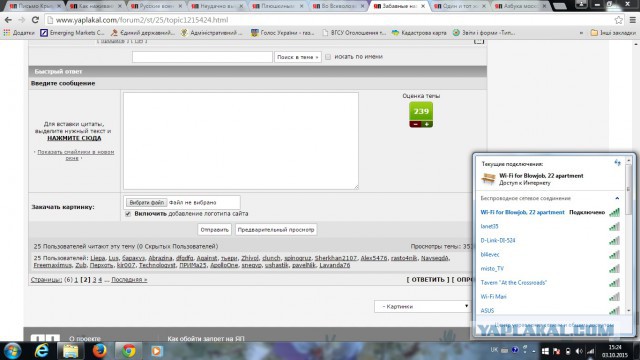This screenshot has height=360, width=640.
Task: Show hidden bookmarks via chevron
Action: click(581, 33)
